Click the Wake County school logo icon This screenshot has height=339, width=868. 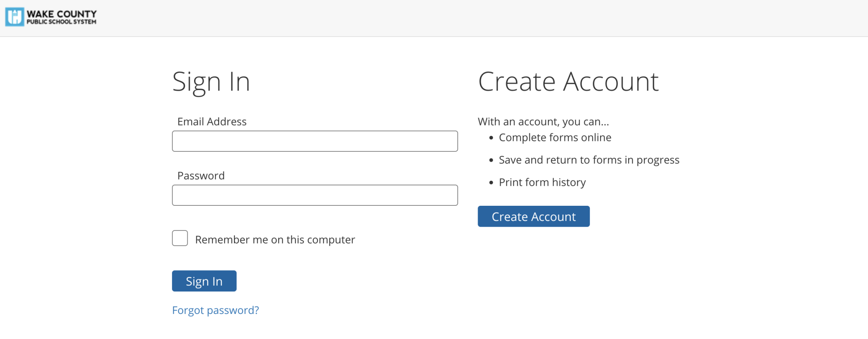click(14, 17)
